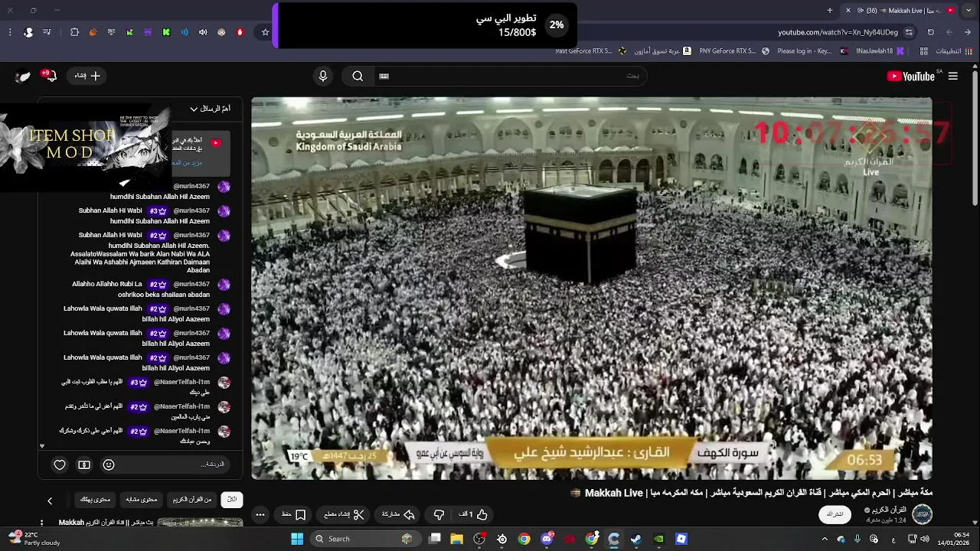
Task: Click the page vertical scrollbar
Action: pyautogui.click(x=975, y=138)
